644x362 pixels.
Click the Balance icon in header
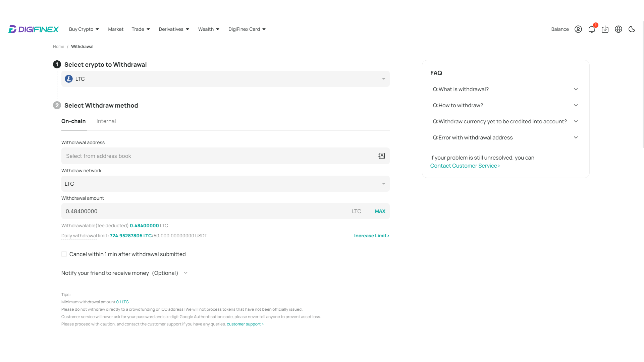(x=560, y=29)
